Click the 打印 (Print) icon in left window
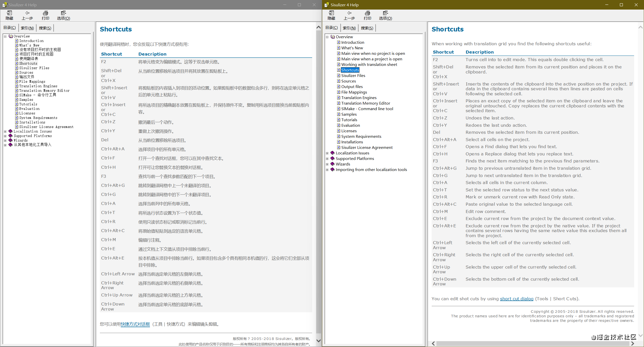This screenshot has width=644, height=347. coord(45,13)
